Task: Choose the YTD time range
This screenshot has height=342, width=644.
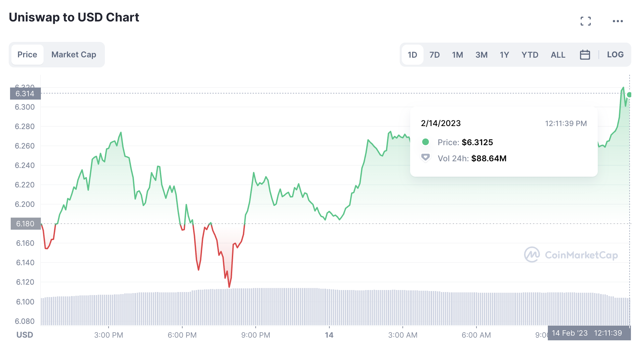Action: pos(530,55)
